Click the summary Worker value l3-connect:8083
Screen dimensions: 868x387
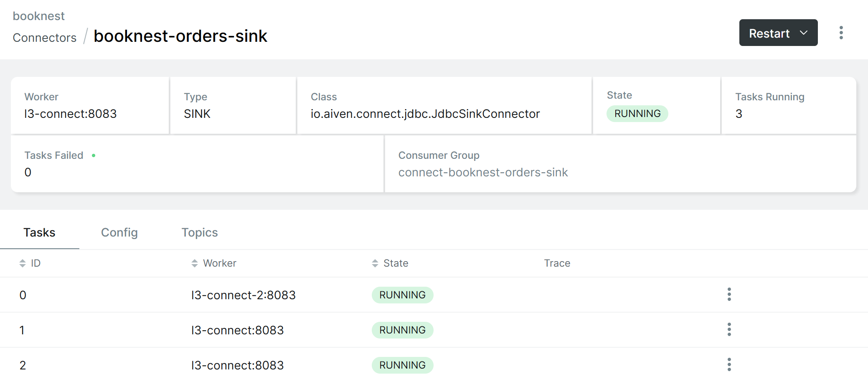pyautogui.click(x=71, y=114)
